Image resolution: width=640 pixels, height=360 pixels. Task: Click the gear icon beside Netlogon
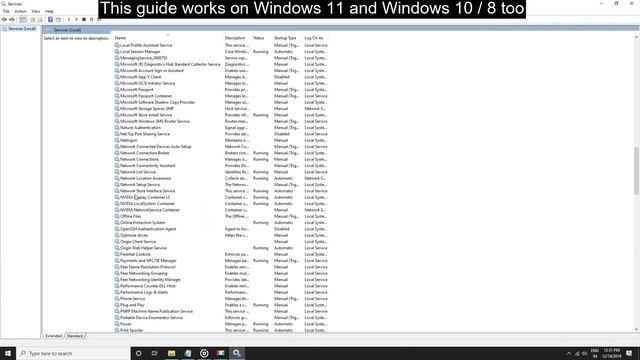point(117,140)
